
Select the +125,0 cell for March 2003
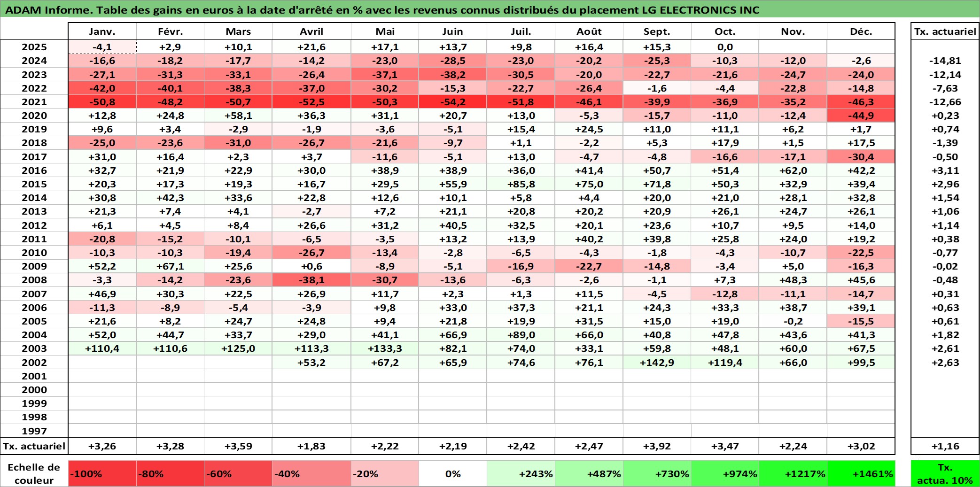tap(238, 348)
